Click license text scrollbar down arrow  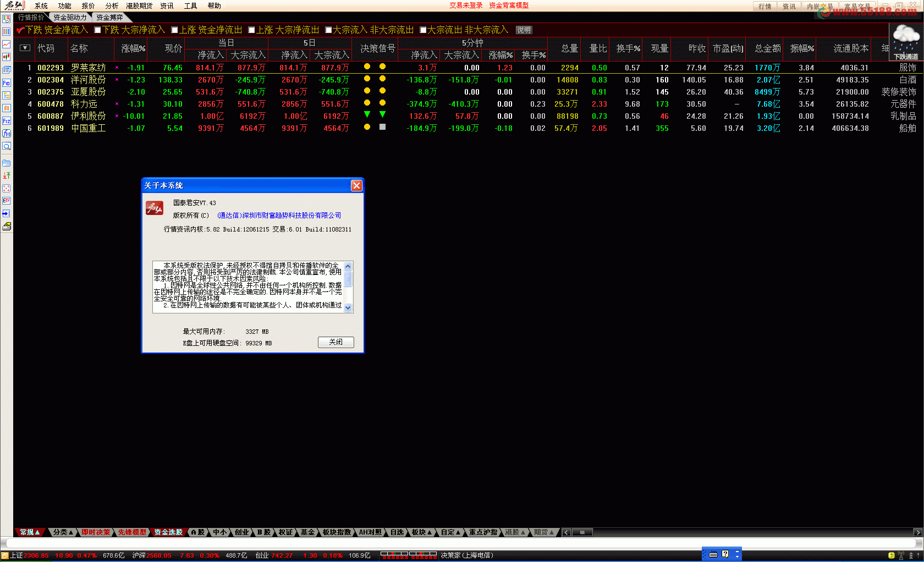coord(348,308)
